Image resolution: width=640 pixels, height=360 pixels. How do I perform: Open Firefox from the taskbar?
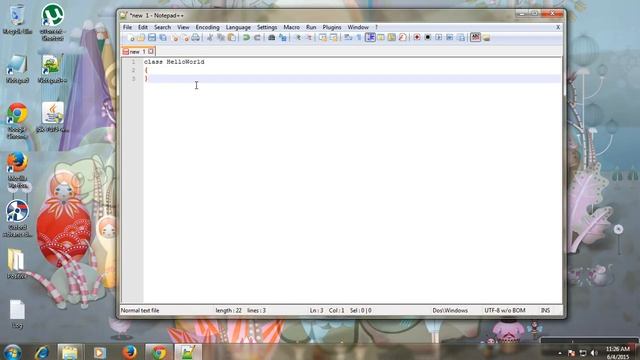(129, 352)
